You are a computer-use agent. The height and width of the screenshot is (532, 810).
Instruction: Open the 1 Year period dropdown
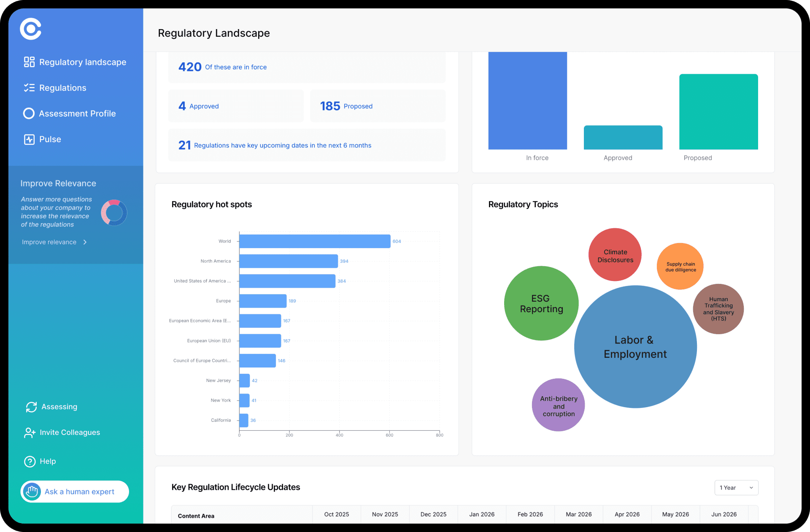pyautogui.click(x=736, y=488)
